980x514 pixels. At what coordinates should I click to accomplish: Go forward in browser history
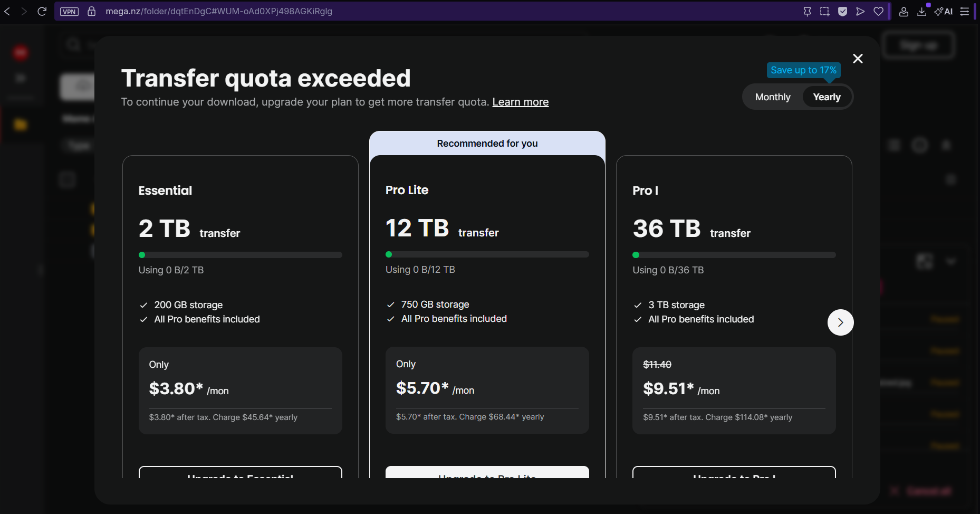coord(24,11)
